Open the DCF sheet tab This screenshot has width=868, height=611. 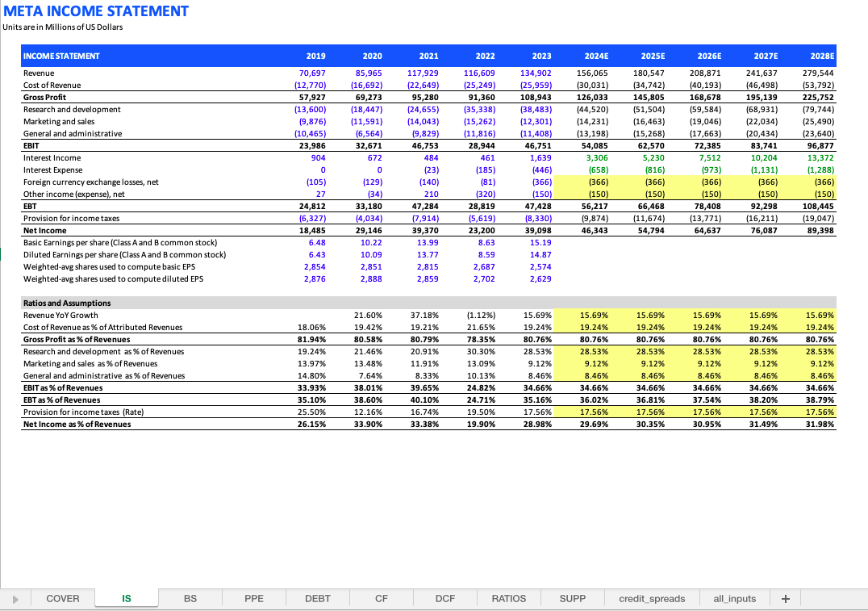445,598
